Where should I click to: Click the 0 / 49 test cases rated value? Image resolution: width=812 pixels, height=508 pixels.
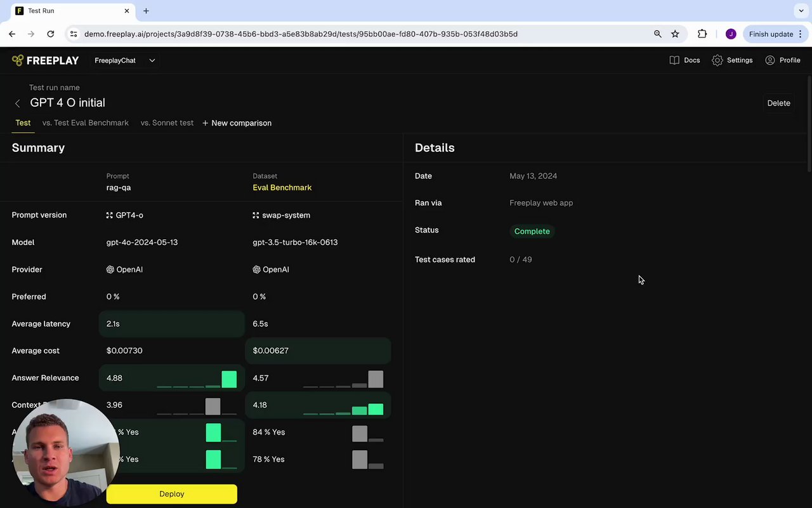[x=521, y=260]
